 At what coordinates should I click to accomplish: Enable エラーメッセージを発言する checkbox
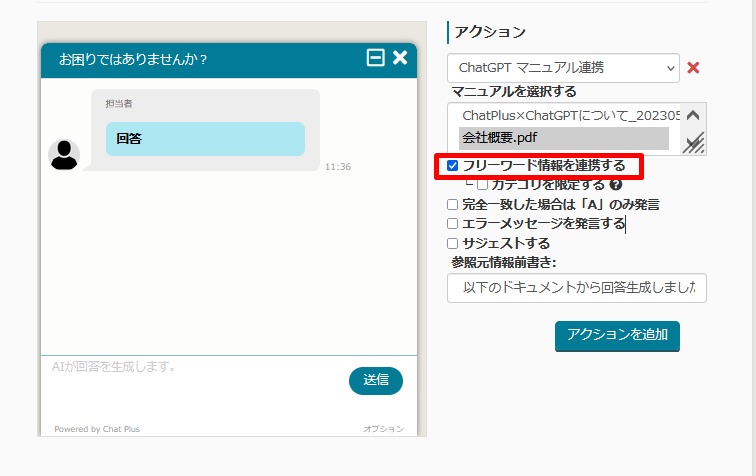click(453, 223)
